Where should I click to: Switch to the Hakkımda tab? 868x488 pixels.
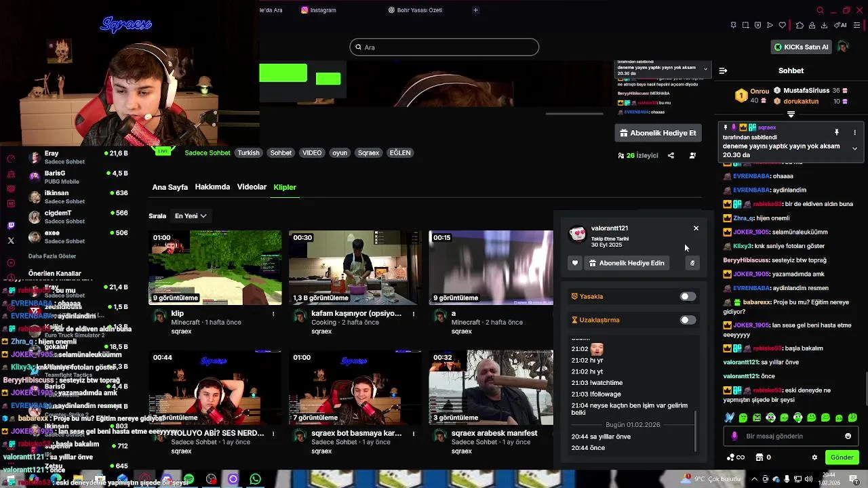212,187
